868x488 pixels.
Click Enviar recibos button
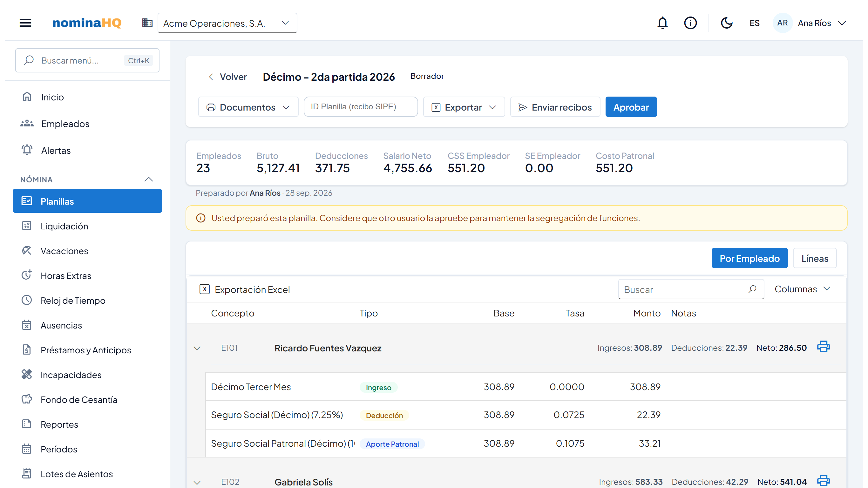[x=555, y=107]
